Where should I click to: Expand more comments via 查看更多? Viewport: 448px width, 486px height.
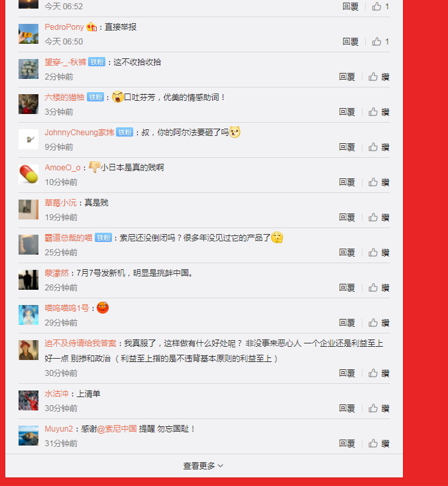click(203, 465)
